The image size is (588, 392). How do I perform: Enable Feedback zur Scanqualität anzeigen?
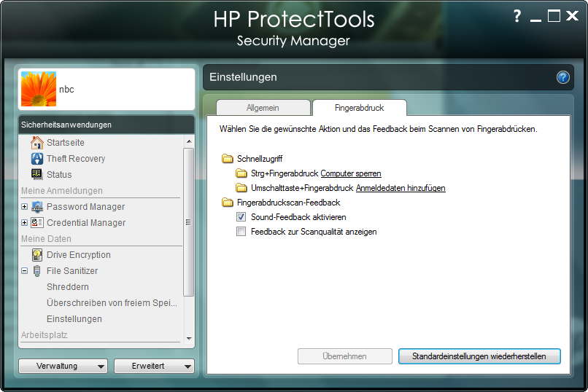point(241,232)
